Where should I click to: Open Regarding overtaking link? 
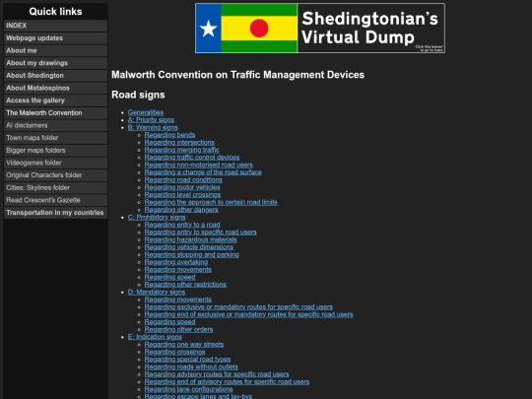[176, 262]
